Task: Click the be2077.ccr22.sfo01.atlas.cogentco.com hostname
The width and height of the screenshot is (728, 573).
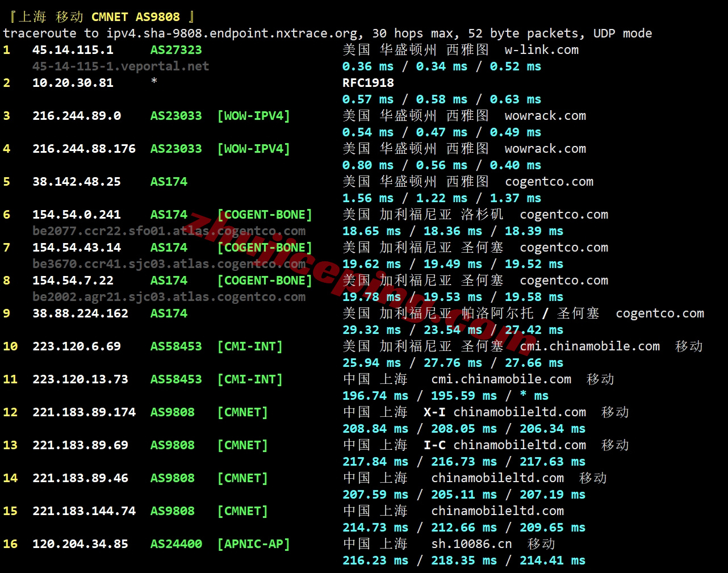Action: (169, 231)
